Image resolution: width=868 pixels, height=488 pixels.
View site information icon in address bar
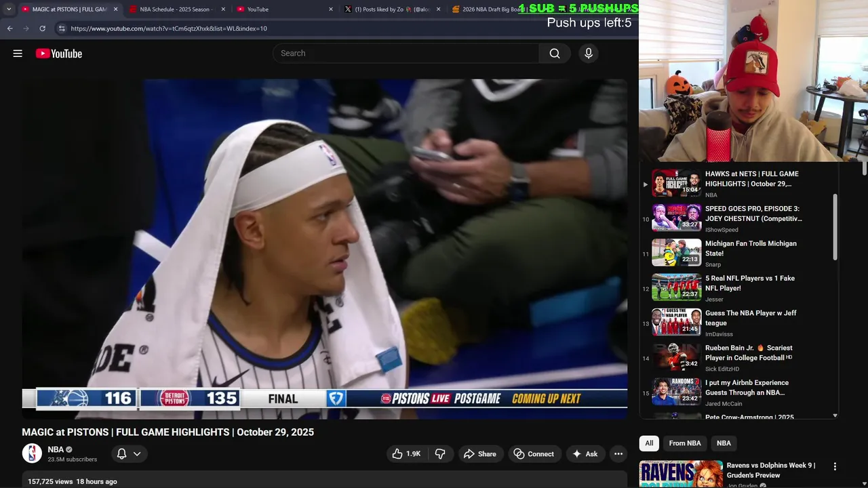pyautogui.click(x=62, y=28)
